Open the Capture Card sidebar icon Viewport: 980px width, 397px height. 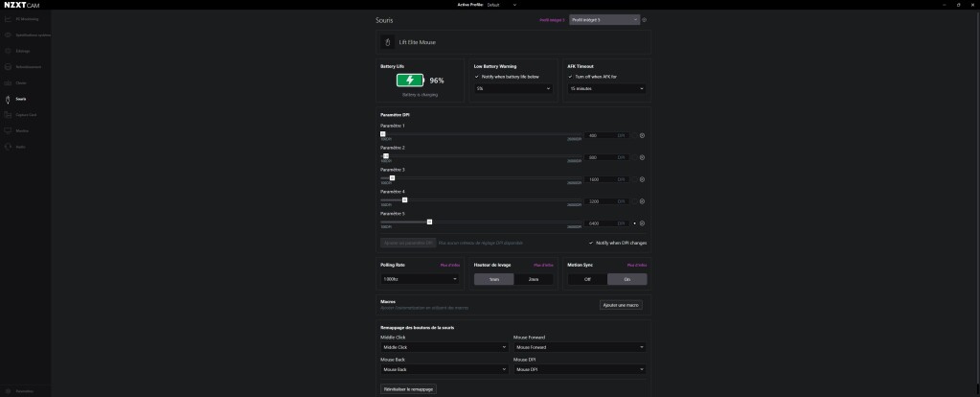click(x=8, y=115)
